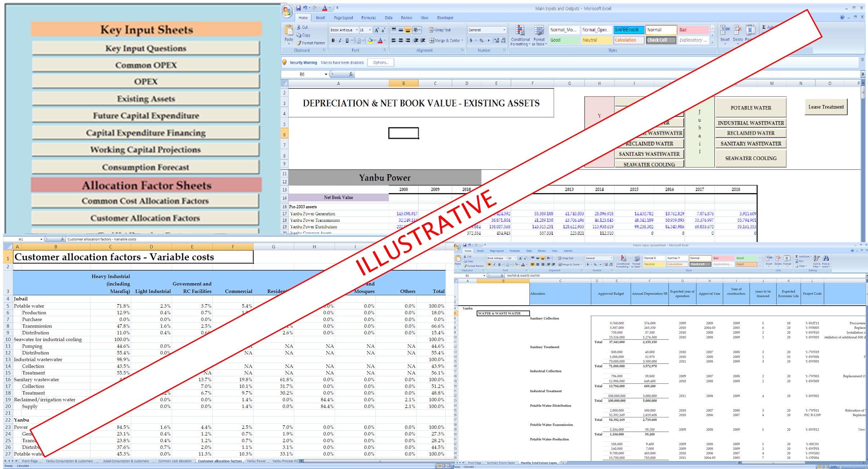The width and height of the screenshot is (868, 469).
Task: Select column B header in Main Inputs sheet
Action: click(x=404, y=83)
